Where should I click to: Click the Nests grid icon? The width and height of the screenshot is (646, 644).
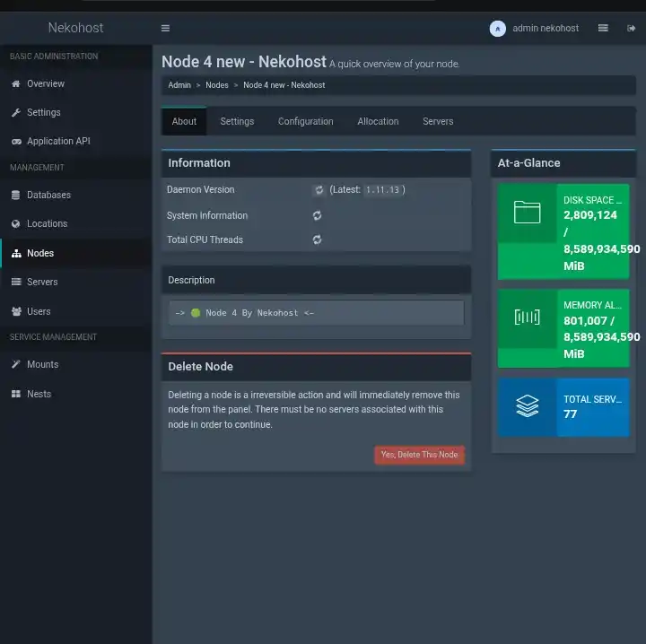[15, 394]
